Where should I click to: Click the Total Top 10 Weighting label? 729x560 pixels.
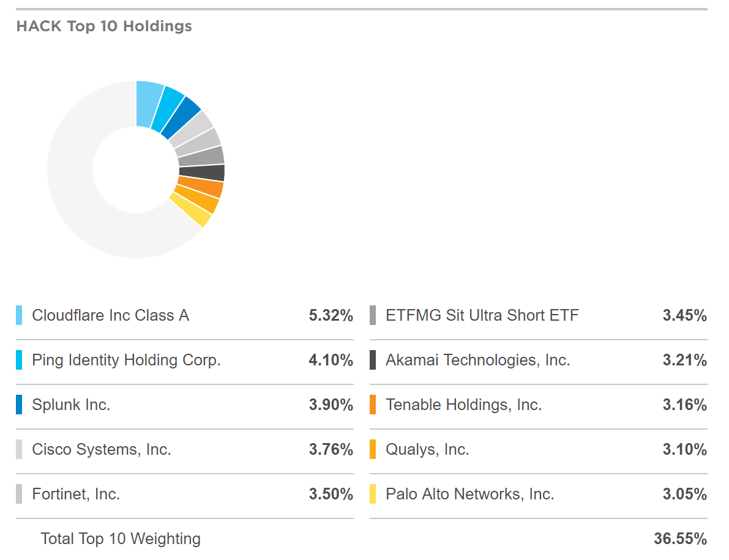coord(121,539)
